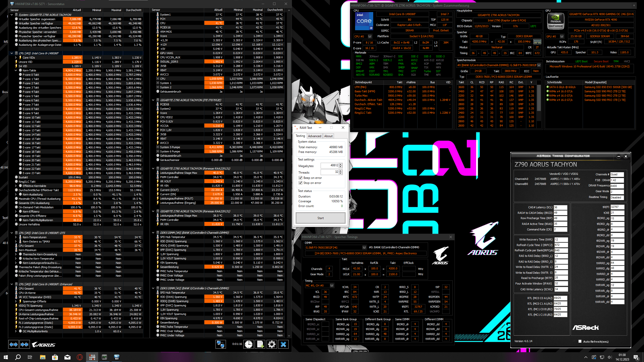Screen dimensions: 644x362
Task: Increase the Megabytes value with the up stepper
Action: tap(340, 164)
